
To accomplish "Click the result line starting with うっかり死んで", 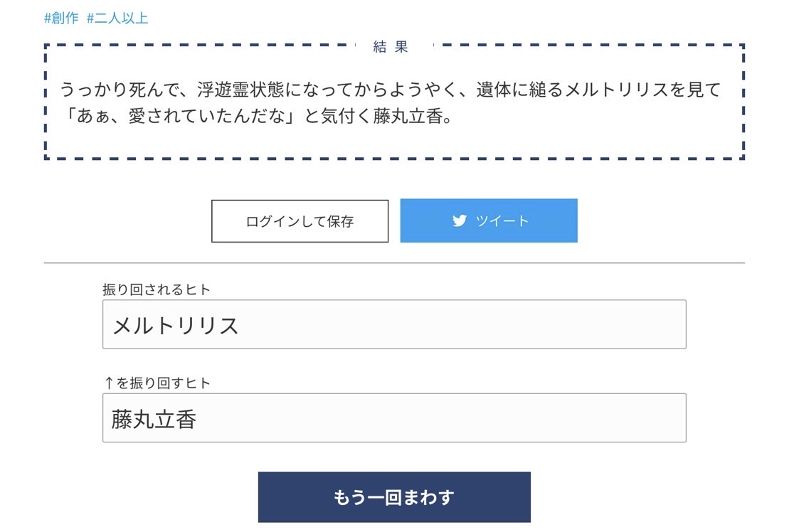I will click(x=391, y=90).
